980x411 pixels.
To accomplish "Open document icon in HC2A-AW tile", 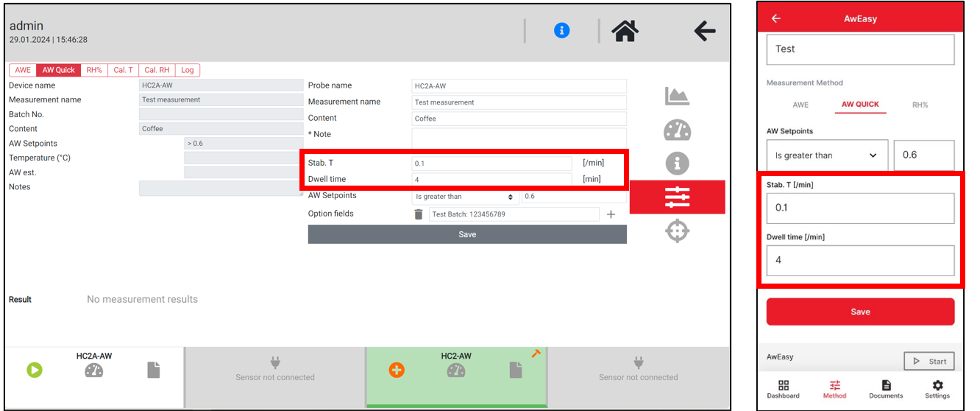I will 153,370.
